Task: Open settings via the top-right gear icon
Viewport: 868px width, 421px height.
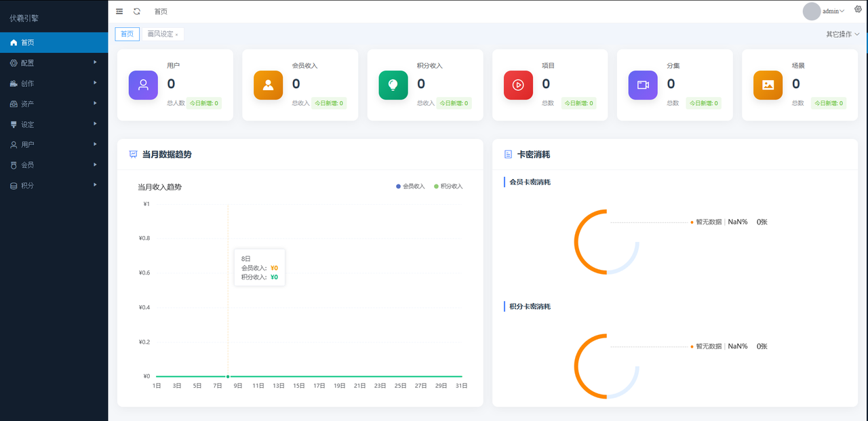Action: pos(858,9)
